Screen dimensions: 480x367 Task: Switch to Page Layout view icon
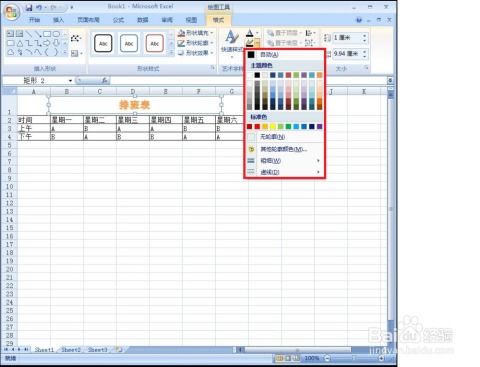point(287,358)
